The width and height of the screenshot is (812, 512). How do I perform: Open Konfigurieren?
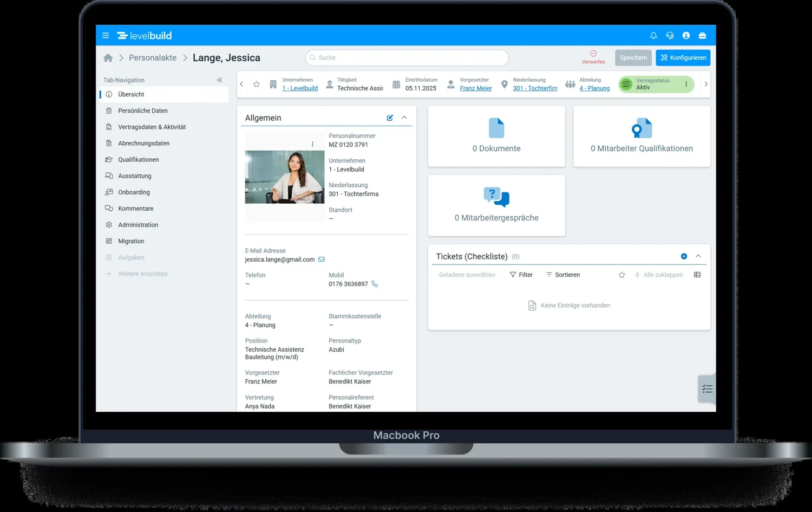tap(683, 57)
